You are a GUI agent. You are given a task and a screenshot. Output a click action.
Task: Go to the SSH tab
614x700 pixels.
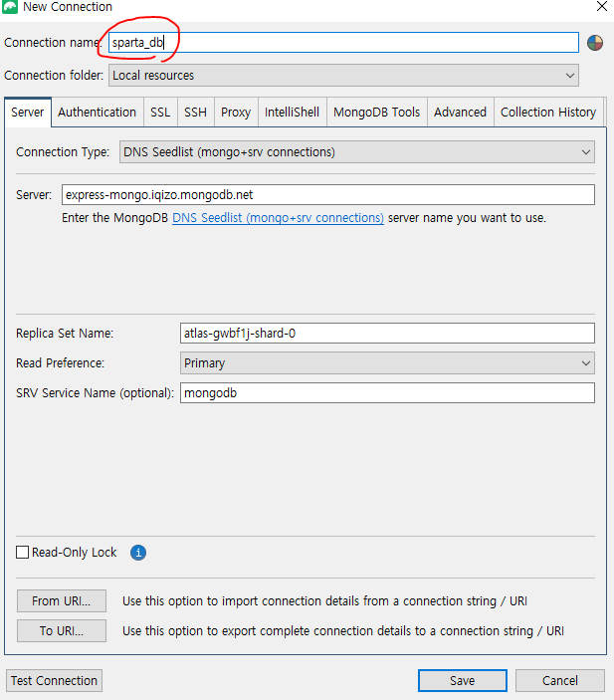point(195,113)
